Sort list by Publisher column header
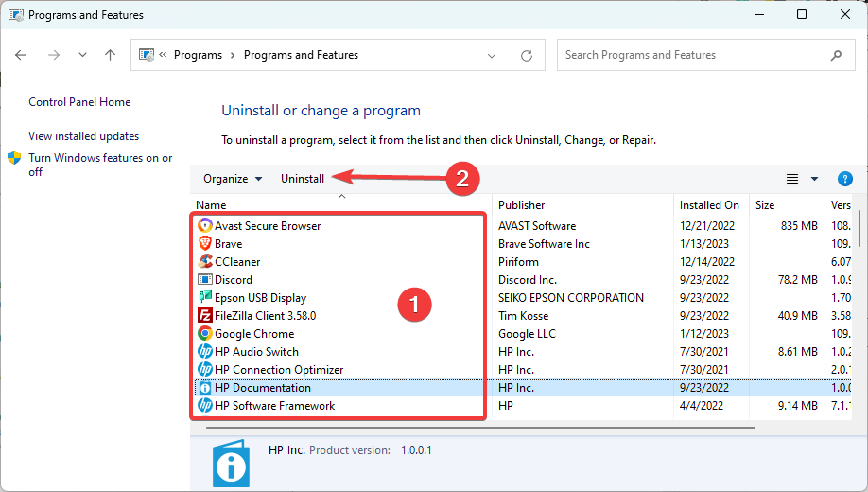This screenshot has width=868, height=492. coord(582,205)
